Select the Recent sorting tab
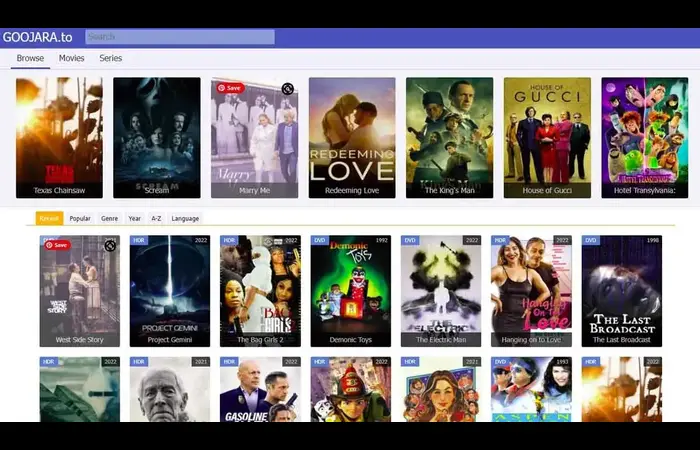 pos(49,218)
